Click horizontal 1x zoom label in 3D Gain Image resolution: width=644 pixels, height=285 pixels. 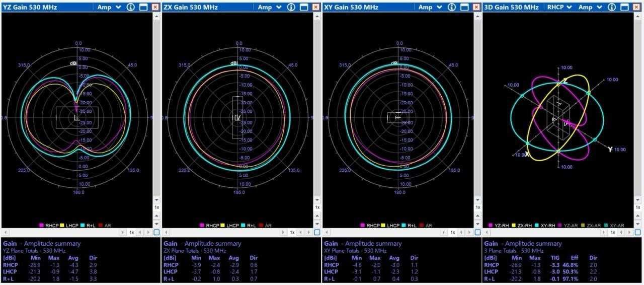click(613, 233)
